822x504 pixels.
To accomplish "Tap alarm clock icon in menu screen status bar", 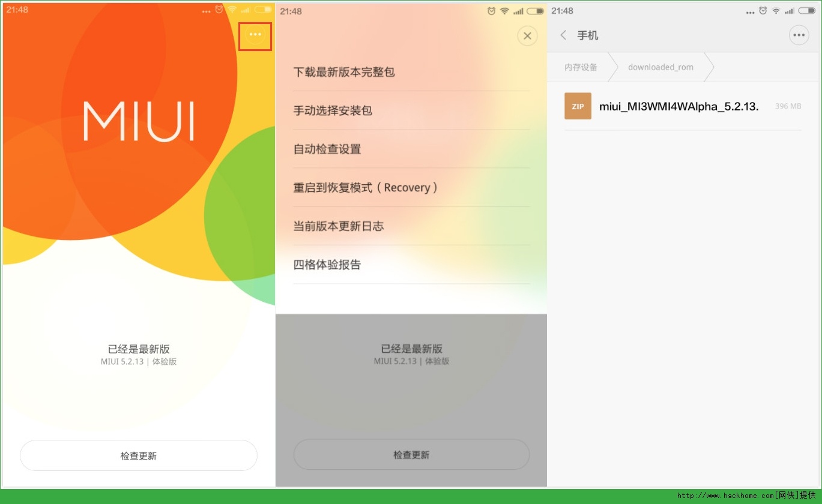I will (x=492, y=11).
